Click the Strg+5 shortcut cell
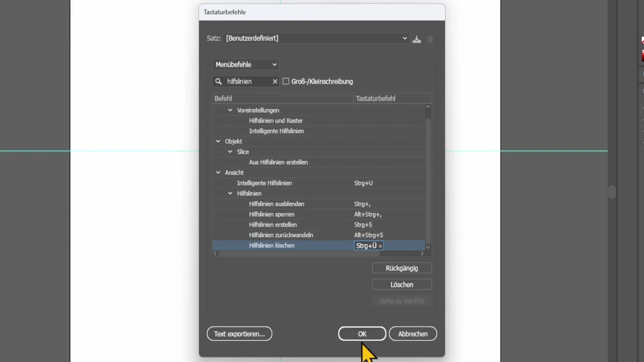The width and height of the screenshot is (644, 362). pos(363,225)
